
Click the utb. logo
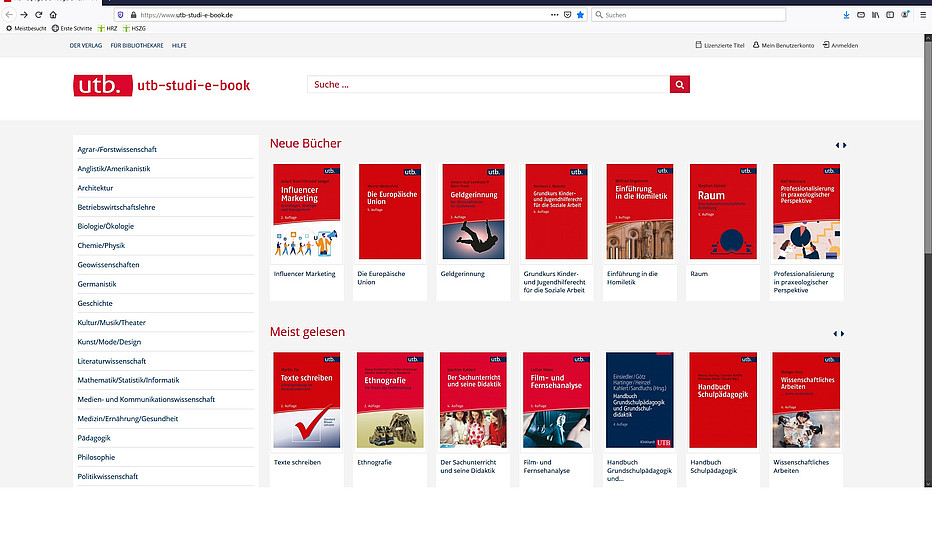click(x=103, y=86)
